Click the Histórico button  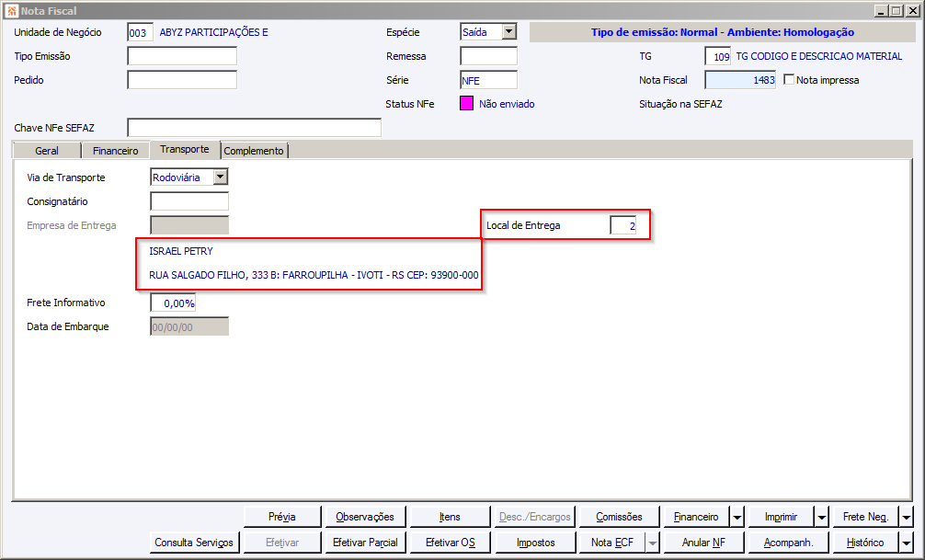click(x=865, y=543)
